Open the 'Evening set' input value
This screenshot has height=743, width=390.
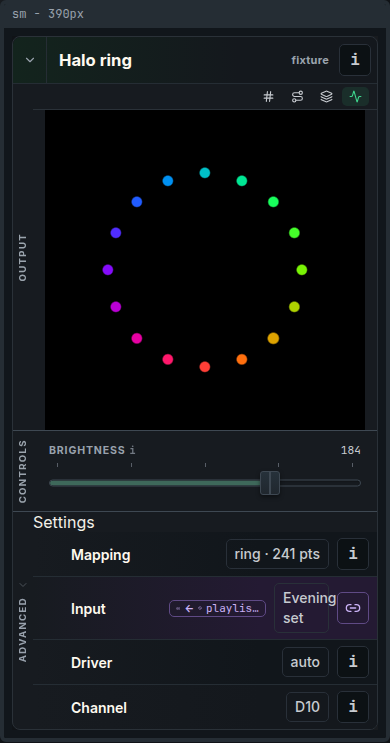[301, 608]
